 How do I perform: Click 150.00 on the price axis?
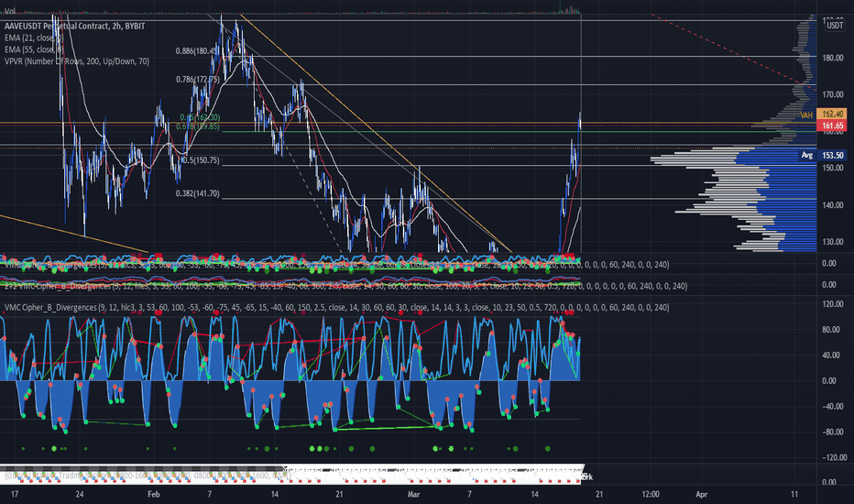coord(833,168)
